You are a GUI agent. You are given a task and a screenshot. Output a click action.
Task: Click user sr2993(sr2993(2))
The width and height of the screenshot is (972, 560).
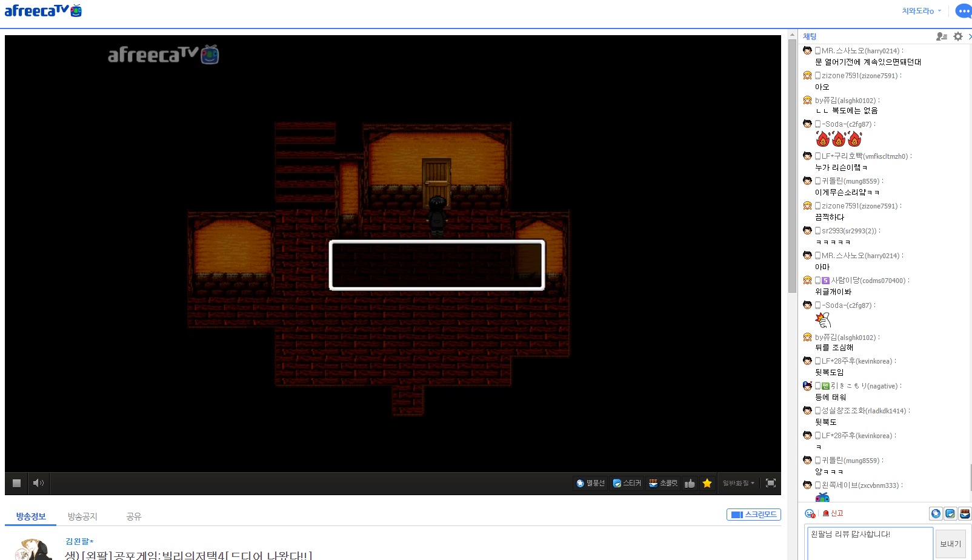(849, 231)
